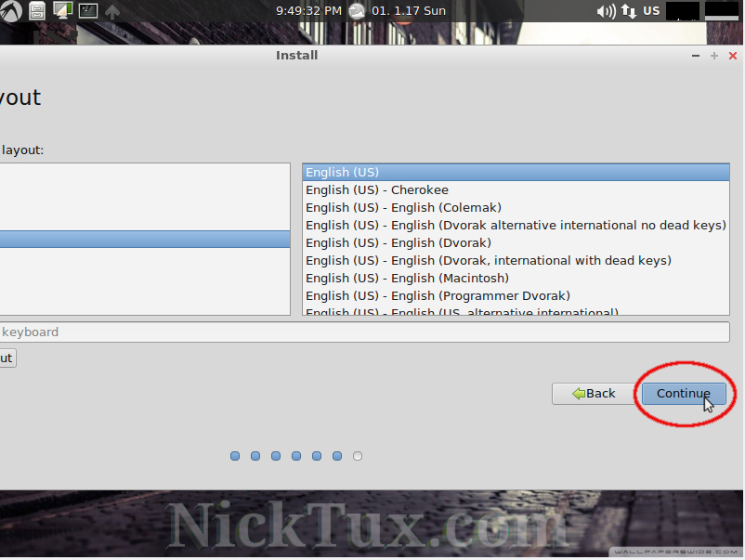Click the clock showing 9:49:32 PM
745x560 pixels.
(308, 11)
